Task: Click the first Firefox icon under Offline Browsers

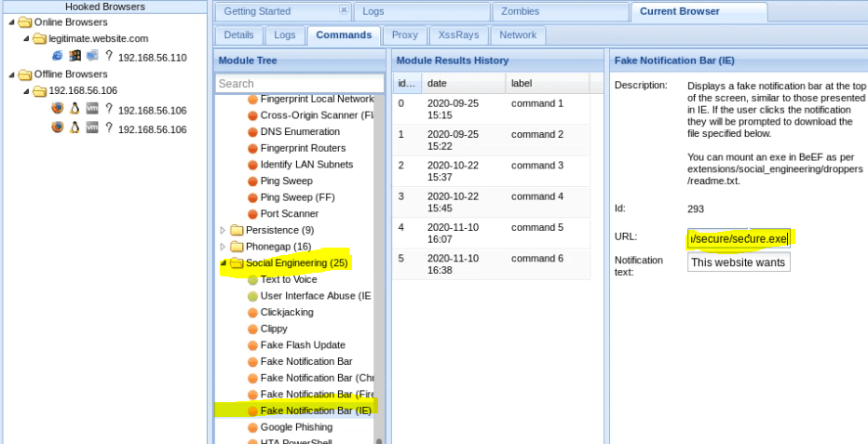Action: 58,109
